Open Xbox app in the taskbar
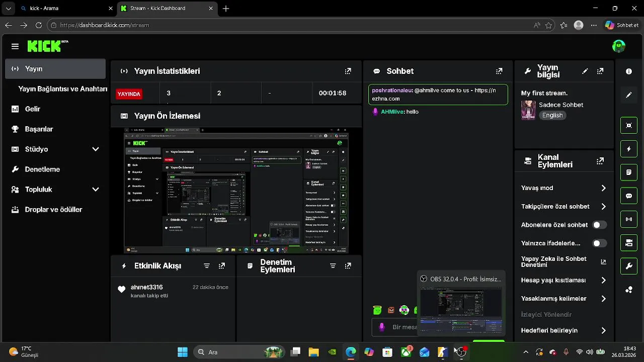The height and width of the screenshot is (362, 644). [x=406, y=352]
